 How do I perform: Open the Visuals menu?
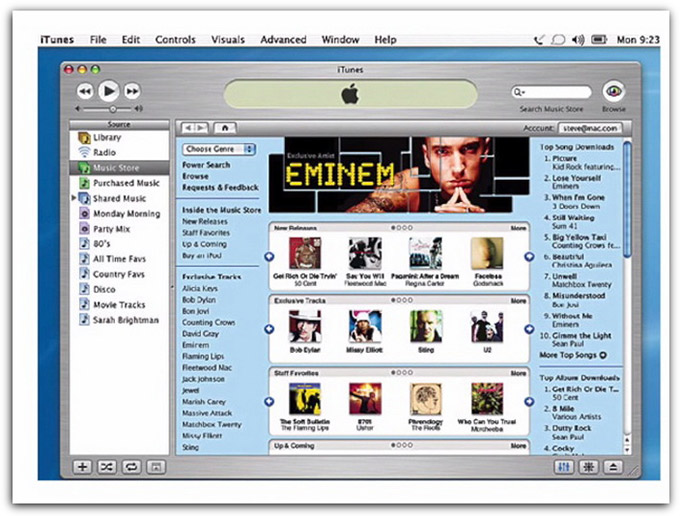[228, 40]
